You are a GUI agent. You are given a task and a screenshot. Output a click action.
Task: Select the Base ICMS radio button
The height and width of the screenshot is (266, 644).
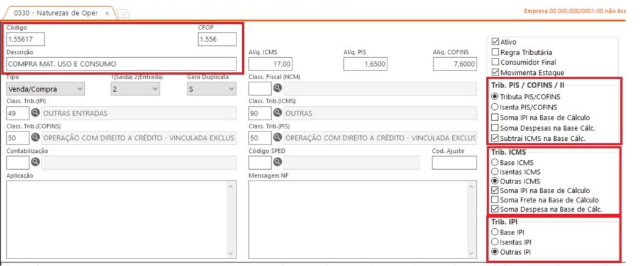[x=495, y=162]
